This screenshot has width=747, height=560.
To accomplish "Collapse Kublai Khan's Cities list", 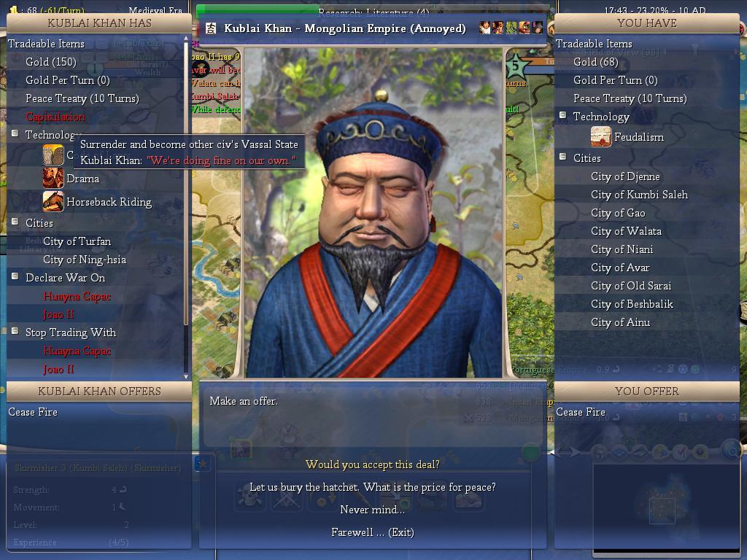I will pos(15,222).
